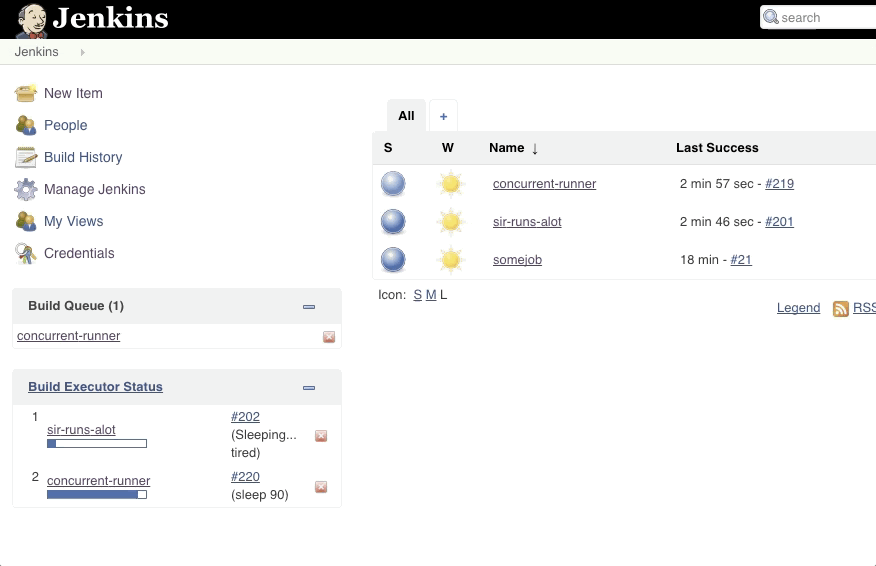The height and width of the screenshot is (566, 876).
Task: Open Build Executor Status heading link
Action: pos(96,387)
